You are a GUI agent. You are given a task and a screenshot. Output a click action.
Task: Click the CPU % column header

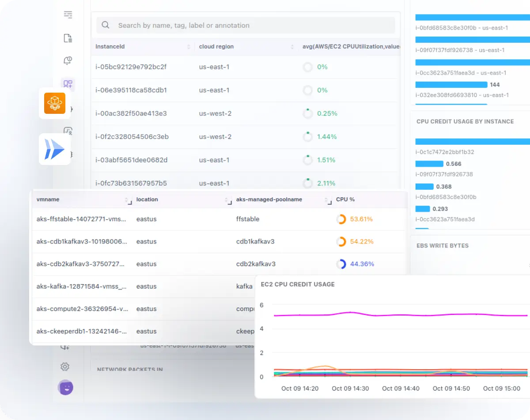tap(345, 199)
